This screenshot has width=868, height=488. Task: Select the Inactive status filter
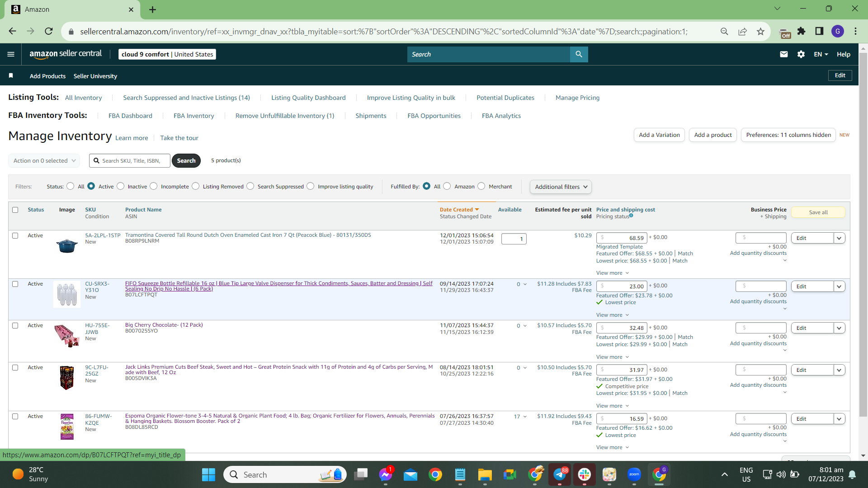pyautogui.click(x=121, y=186)
